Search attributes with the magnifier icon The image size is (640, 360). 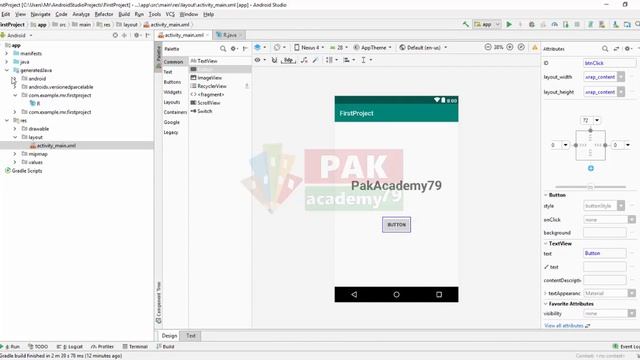(605, 49)
